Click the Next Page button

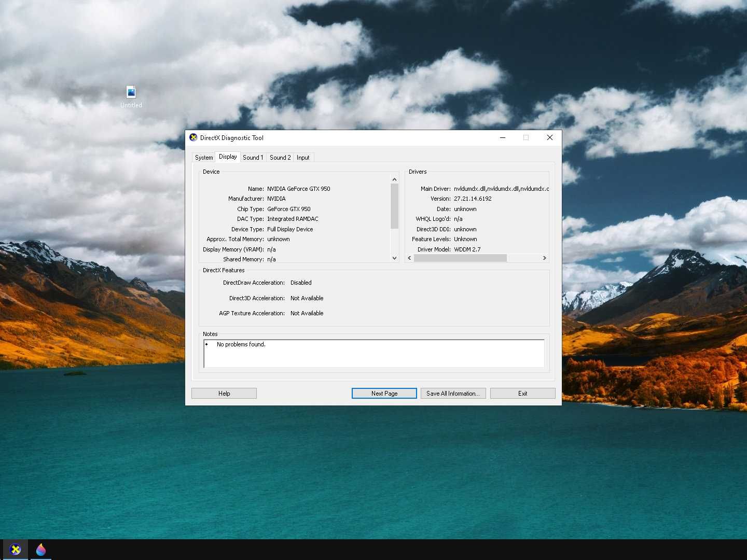pyautogui.click(x=384, y=394)
